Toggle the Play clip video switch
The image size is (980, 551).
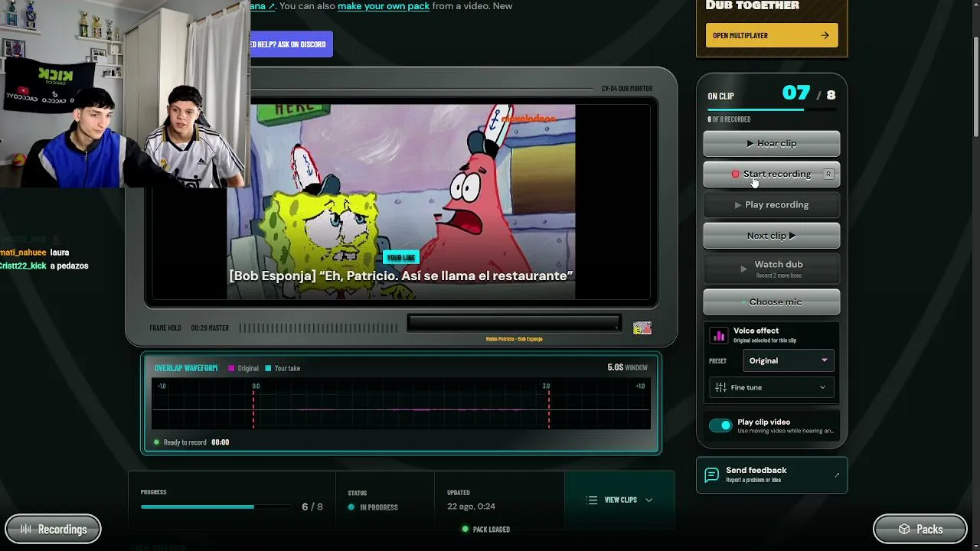tap(720, 425)
